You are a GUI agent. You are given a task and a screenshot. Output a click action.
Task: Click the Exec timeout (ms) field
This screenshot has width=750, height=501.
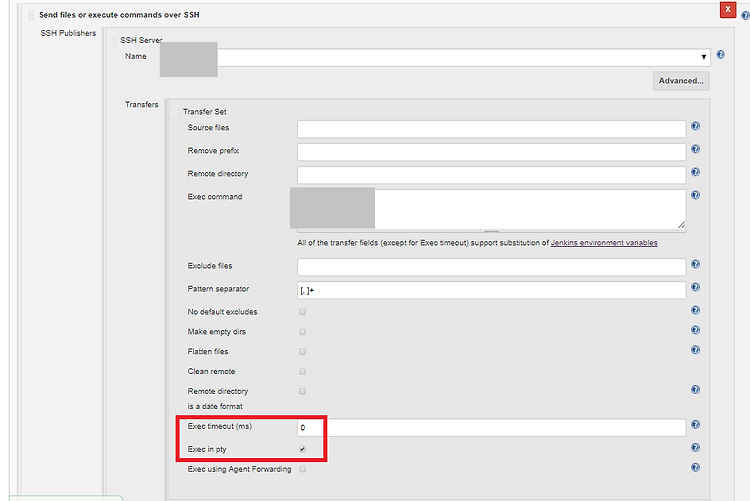click(x=491, y=427)
